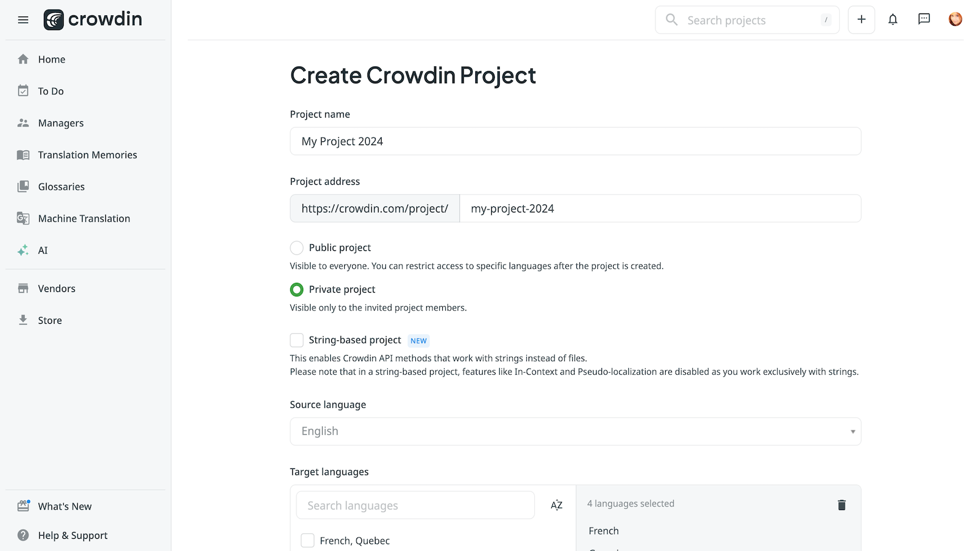
Task: Open What's New in the sidebar
Action: pyautogui.click(x=64, y=506)
